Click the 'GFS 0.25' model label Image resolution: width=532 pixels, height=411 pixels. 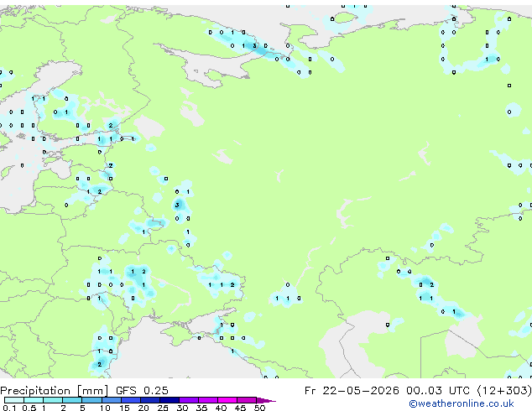(x=142, y=391)
